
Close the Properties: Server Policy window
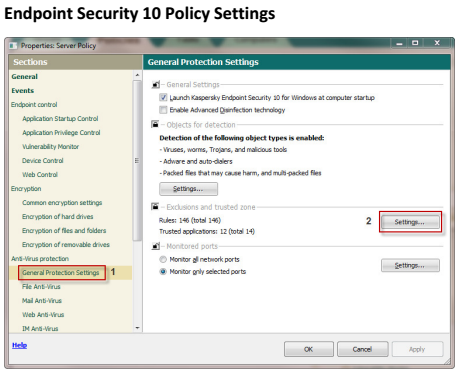click(437, 43)
